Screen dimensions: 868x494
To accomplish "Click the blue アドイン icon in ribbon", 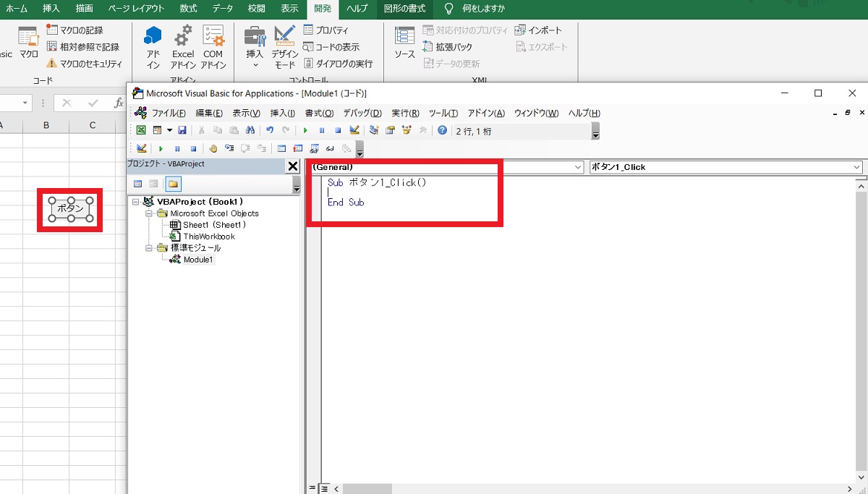I will pyautogui.click(x=153, y=47).
